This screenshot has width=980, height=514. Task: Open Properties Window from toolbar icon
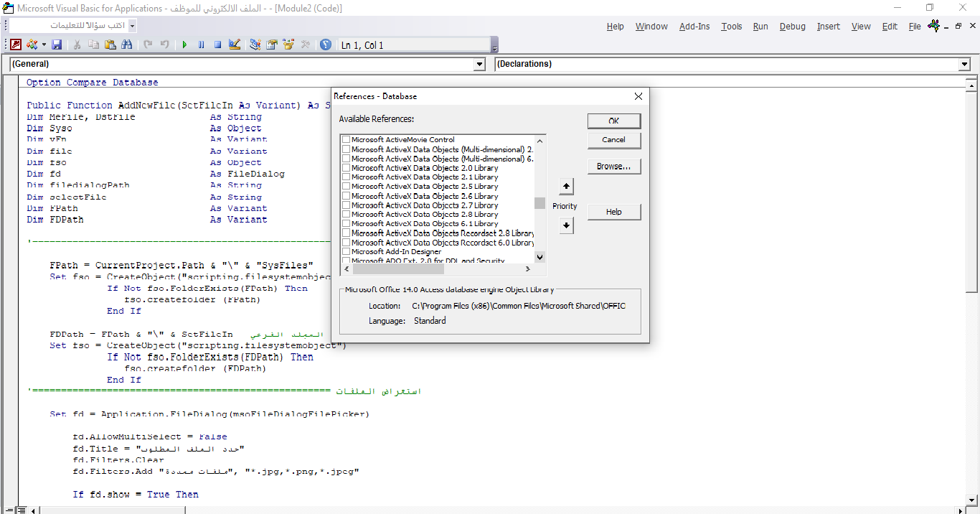click(x=271, y=45)
